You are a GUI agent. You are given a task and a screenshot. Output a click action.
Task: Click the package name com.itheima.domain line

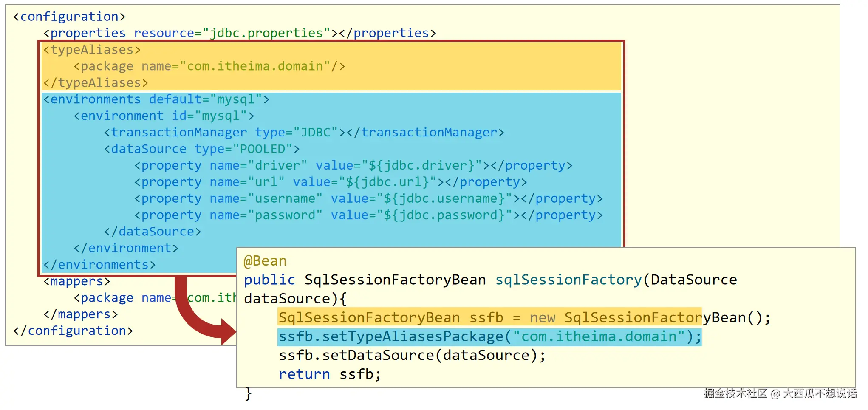point(209,66)
